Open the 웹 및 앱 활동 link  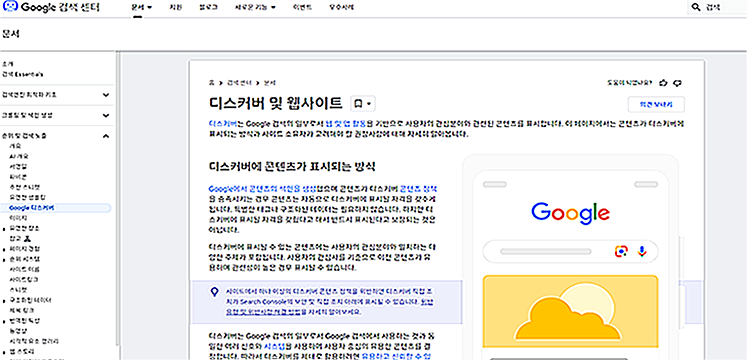coord(347,123)
